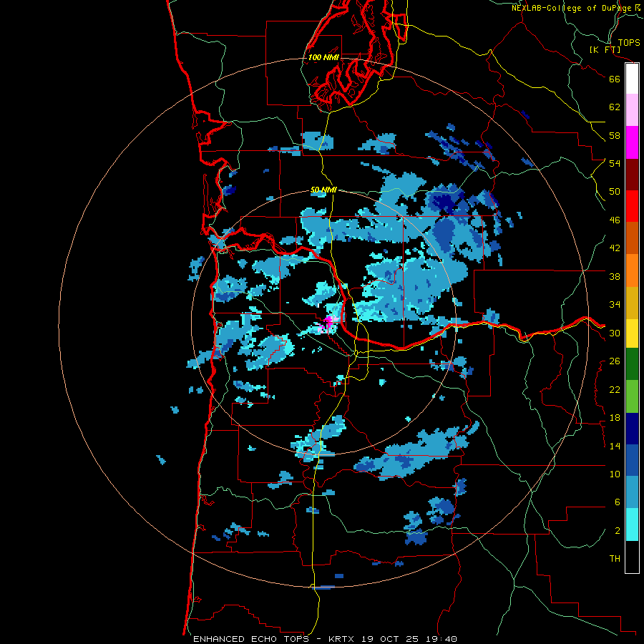Click the NEXLAB-College of DuPage credit text
The width and height of the screenshot is (644, 644).
pyautogui.click(x=575, y=8)
